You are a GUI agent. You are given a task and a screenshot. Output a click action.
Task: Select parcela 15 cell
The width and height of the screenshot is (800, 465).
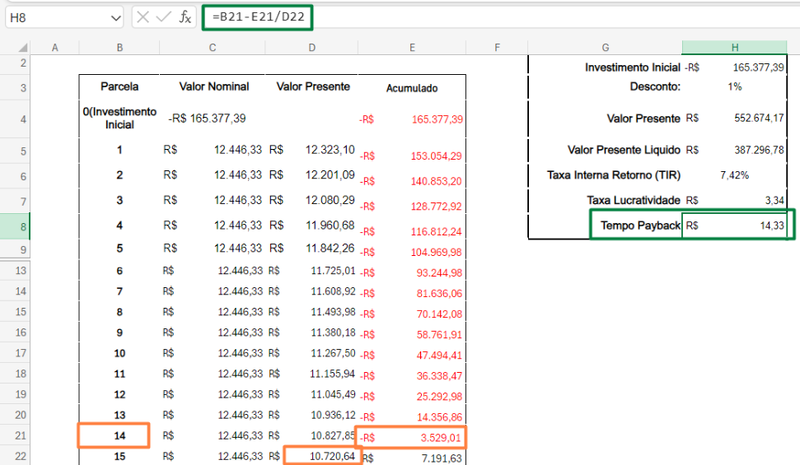pyautogui.click(x=119, y=456)
